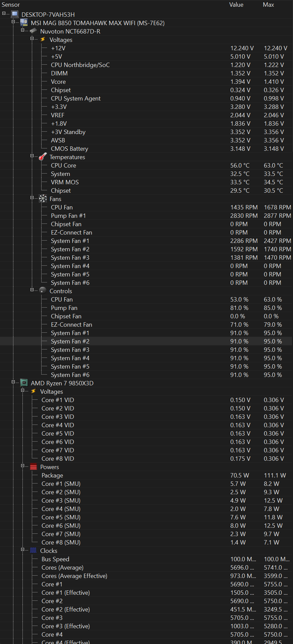Select the CPU System Agent row
The image size is (293, 644).
146,99
